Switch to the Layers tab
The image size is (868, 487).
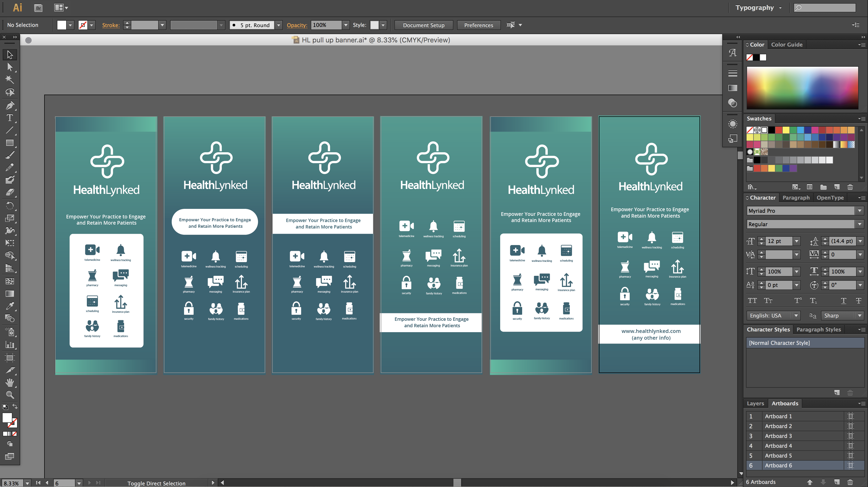pos(755,403)
